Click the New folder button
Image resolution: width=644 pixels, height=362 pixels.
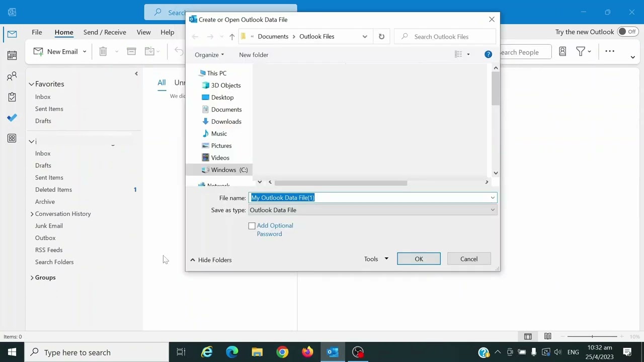coord(254,55)
